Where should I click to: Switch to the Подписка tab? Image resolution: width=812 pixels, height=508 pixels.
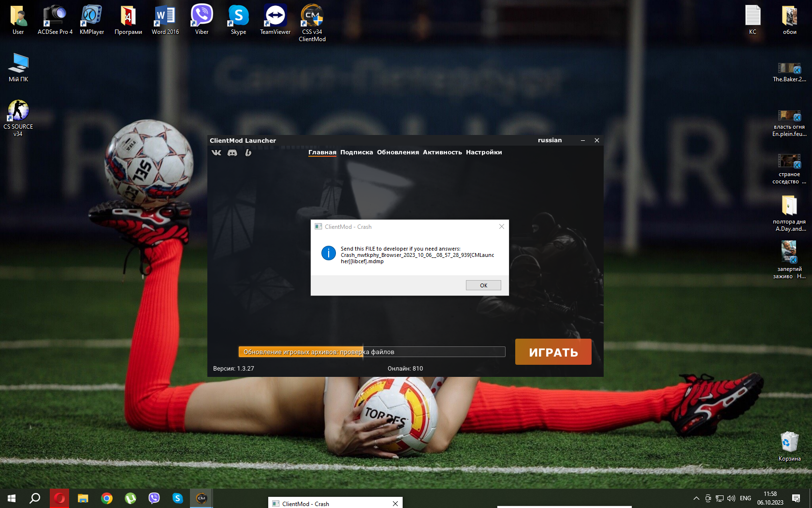pos(356,152)
